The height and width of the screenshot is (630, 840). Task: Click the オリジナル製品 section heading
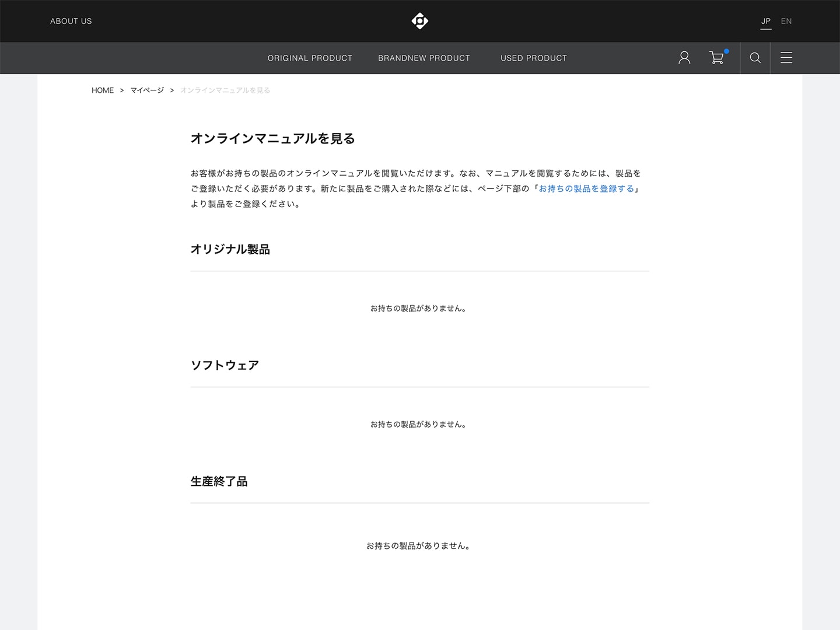[x=230, y=249]
